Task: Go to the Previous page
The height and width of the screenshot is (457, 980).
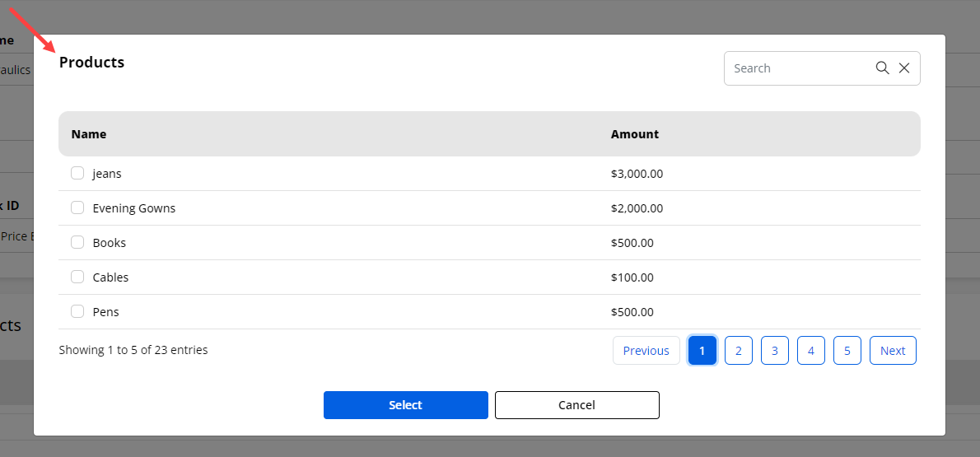Action: pos(646,351)
